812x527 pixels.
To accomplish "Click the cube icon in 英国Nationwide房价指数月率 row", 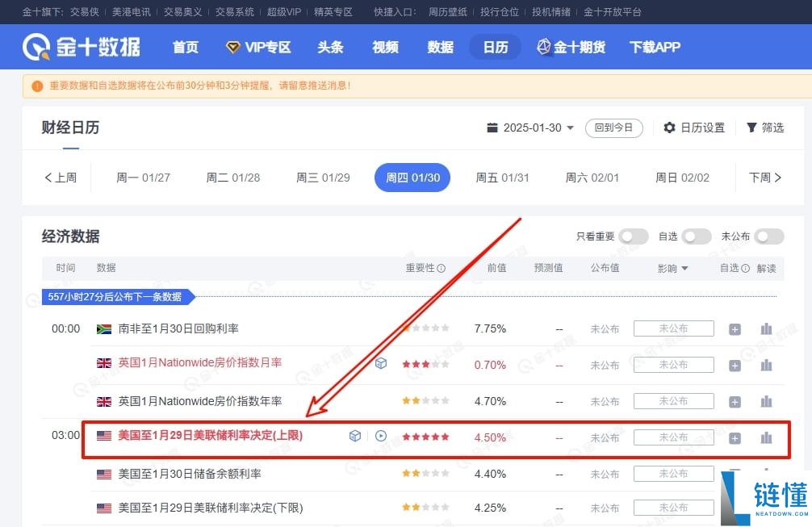I will pos(381,363).
